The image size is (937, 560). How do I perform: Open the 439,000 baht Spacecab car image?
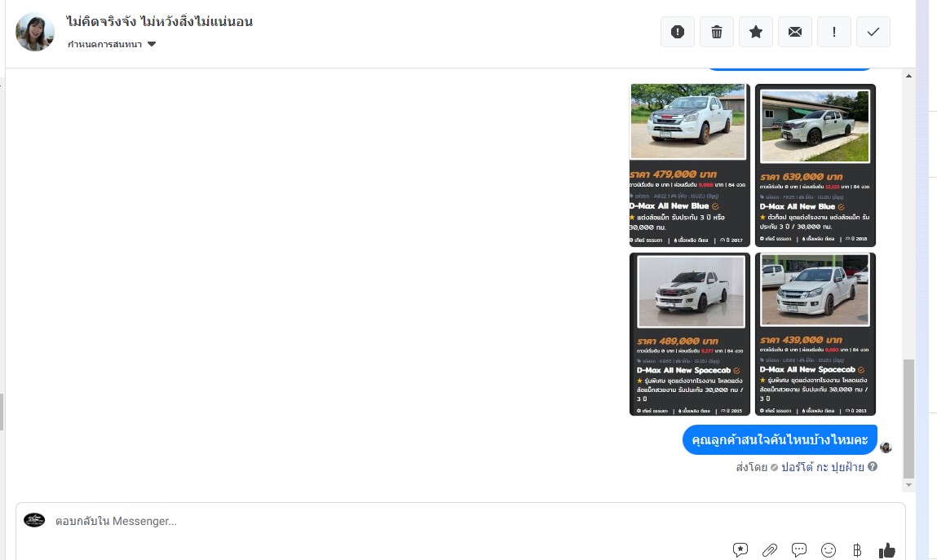(815, 333)
